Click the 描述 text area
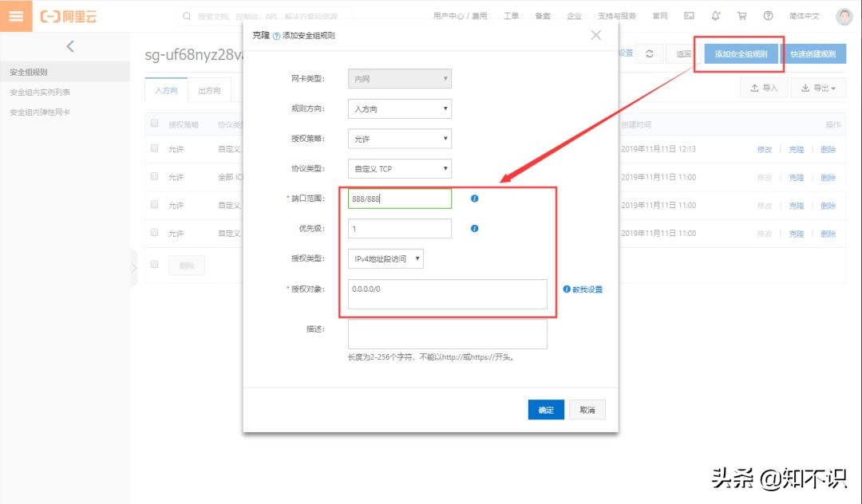This screenshot has height=504, width=862. 447,334
